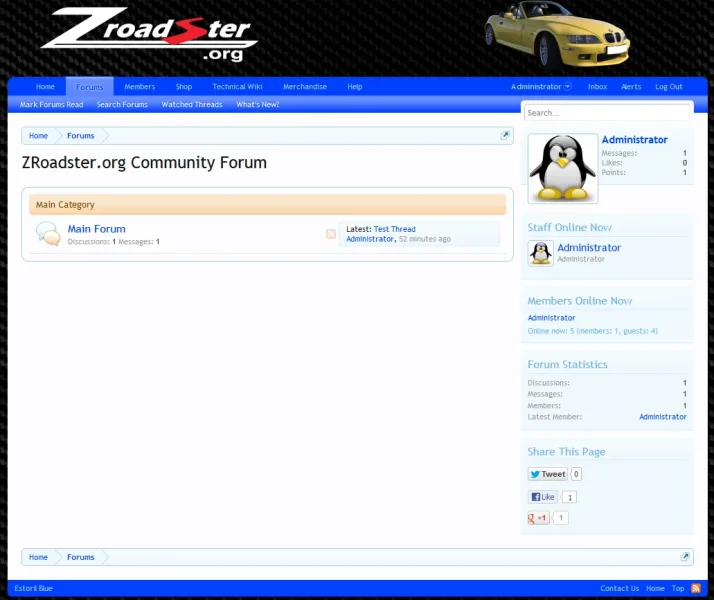Click the Google +1 button
The image size is (714, 600).
[538, 518]
